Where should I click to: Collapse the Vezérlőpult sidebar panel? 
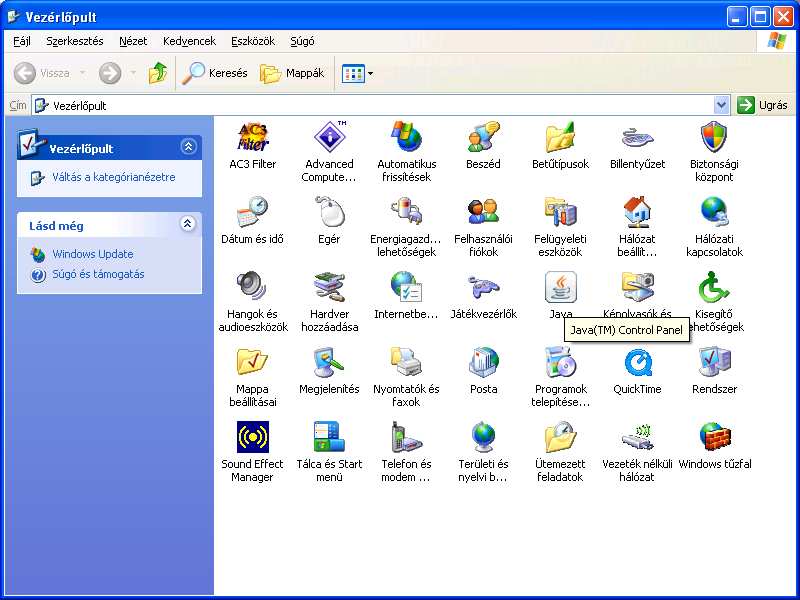coord(188,147)
